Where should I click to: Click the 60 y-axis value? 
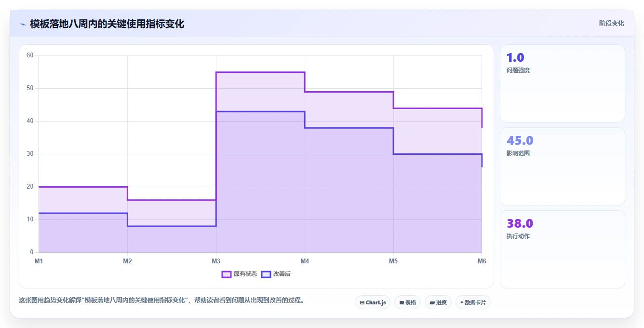click(30, 55)
